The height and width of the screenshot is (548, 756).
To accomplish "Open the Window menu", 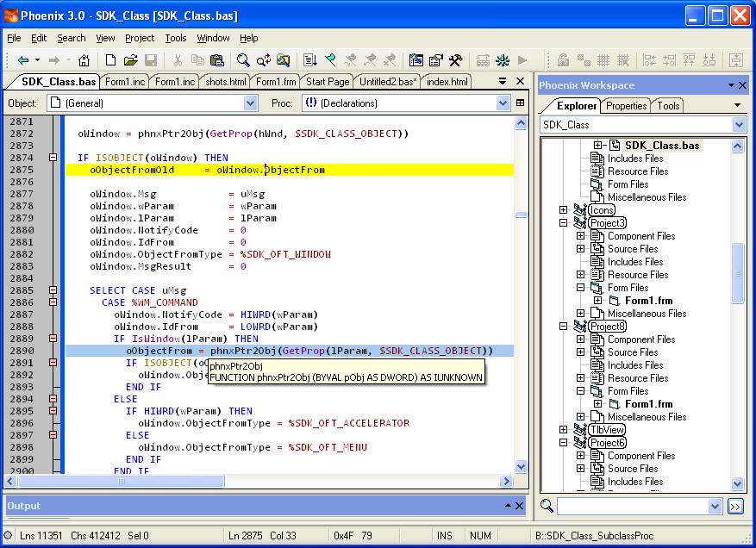I will (213, 38).
